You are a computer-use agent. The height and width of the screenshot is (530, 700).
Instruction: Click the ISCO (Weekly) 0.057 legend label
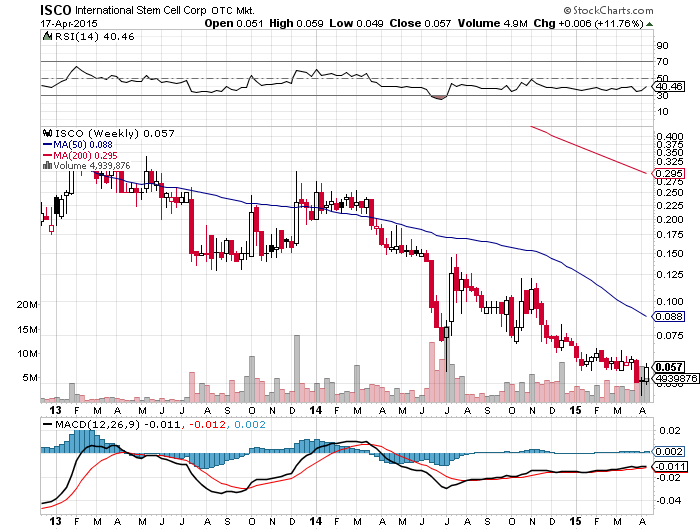tap(114, 133)
